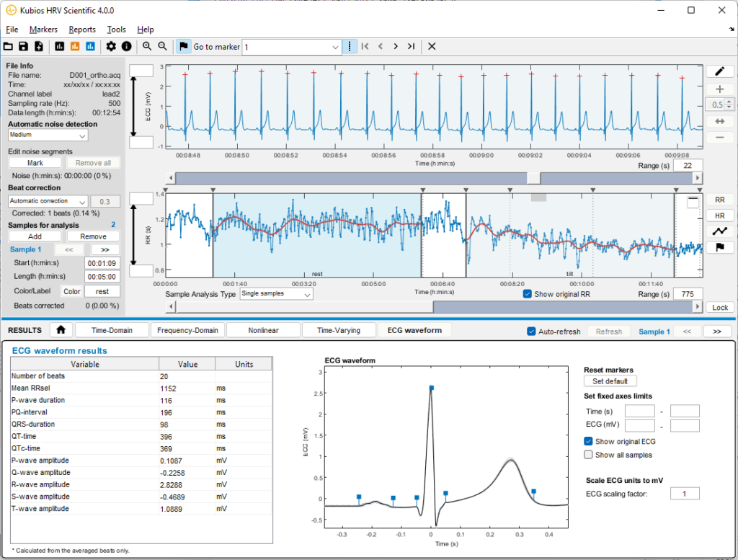Viewport: 738px width, 560px height.
Task: Click the Lock button
Action: point(720,307)
